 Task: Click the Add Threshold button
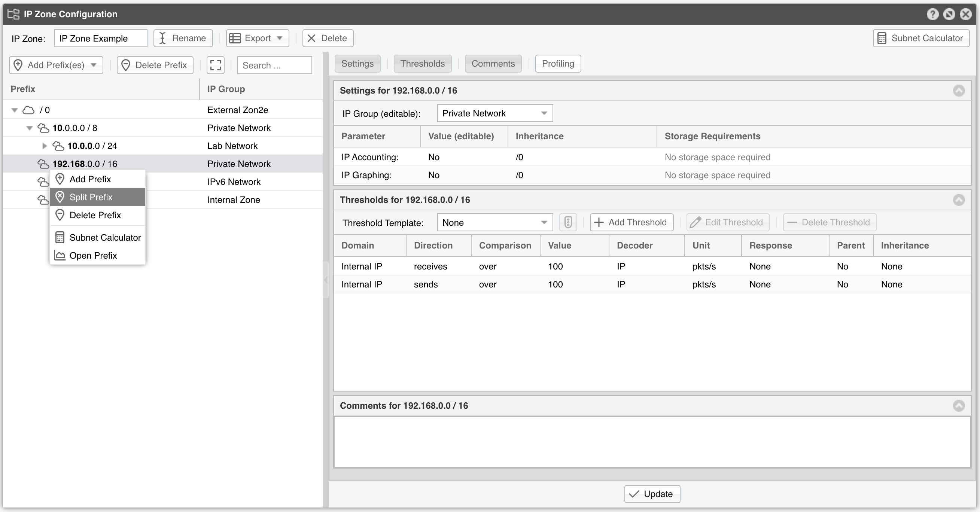(631, 222)
